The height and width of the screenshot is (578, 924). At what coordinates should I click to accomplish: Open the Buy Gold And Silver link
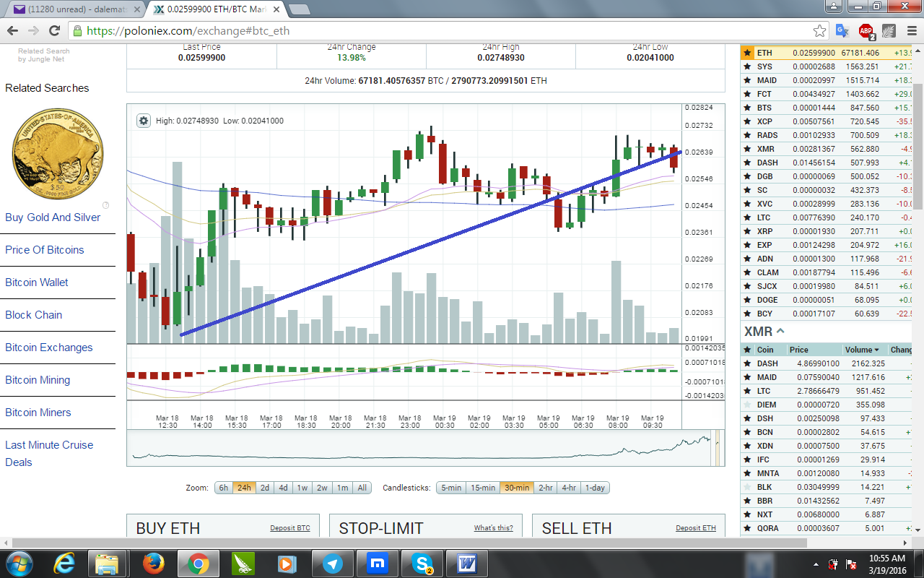coord(53,217)
